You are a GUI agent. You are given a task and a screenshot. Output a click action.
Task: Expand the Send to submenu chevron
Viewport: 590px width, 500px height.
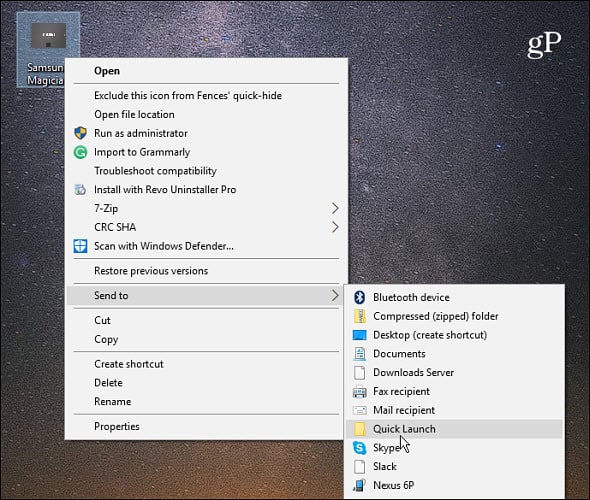tap(335, 296)
